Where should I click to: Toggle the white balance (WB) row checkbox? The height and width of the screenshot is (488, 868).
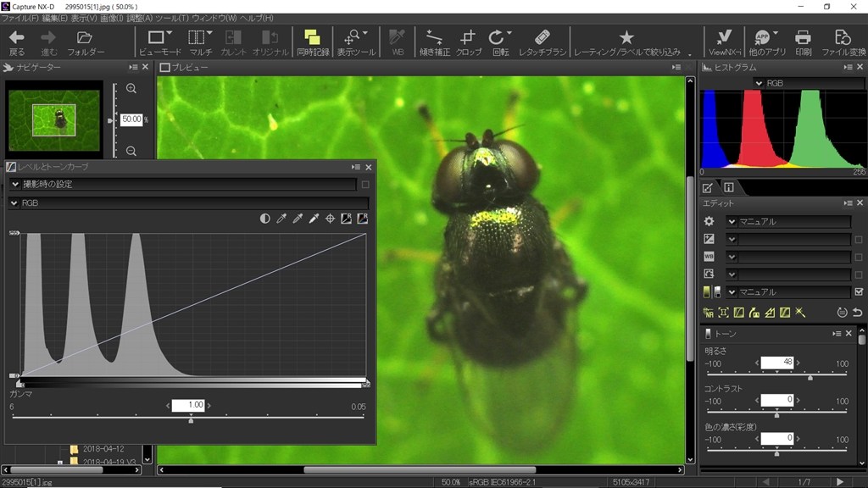point(859,257)
